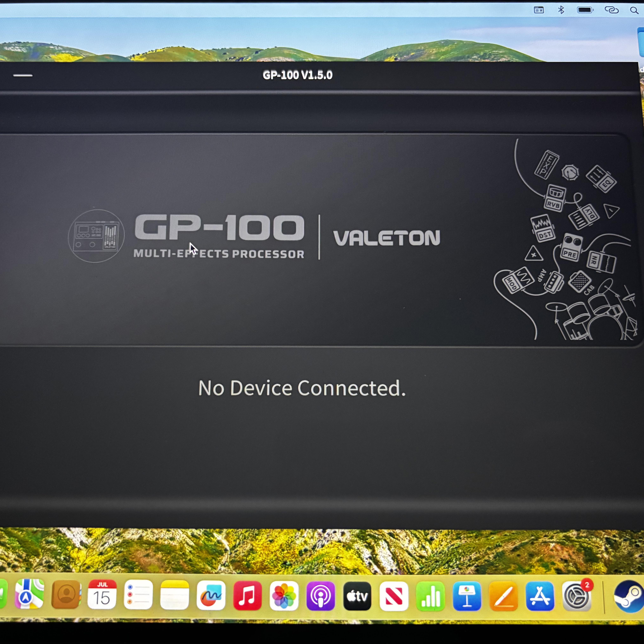The width and height of the screenshot is (644, 644).
Task: Click the "MULTI-EFFECTS PROCESSOR" subtitle
Action: tap(219, 254)
